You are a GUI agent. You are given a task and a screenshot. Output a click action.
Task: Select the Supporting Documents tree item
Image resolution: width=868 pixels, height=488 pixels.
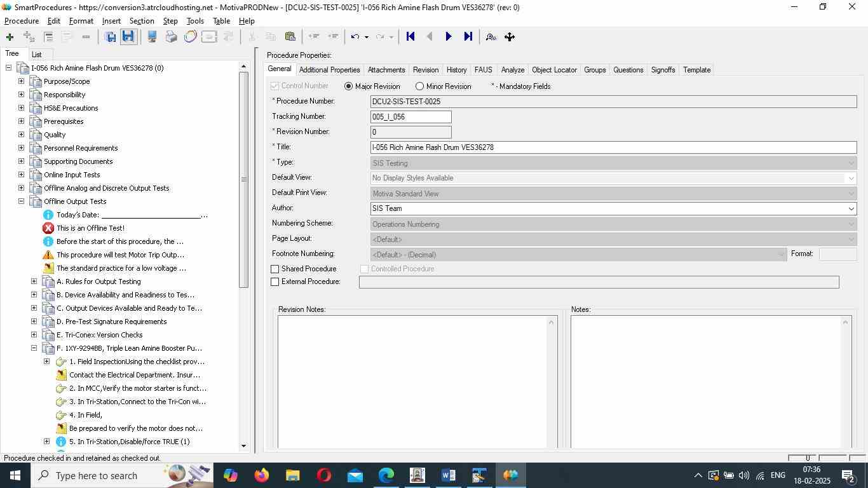point(78,161)
